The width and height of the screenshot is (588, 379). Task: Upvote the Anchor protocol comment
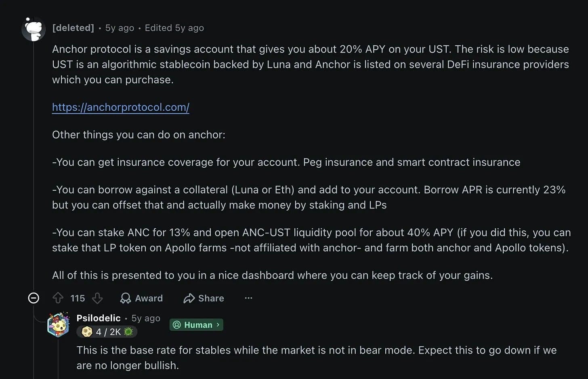click(58, 298)
